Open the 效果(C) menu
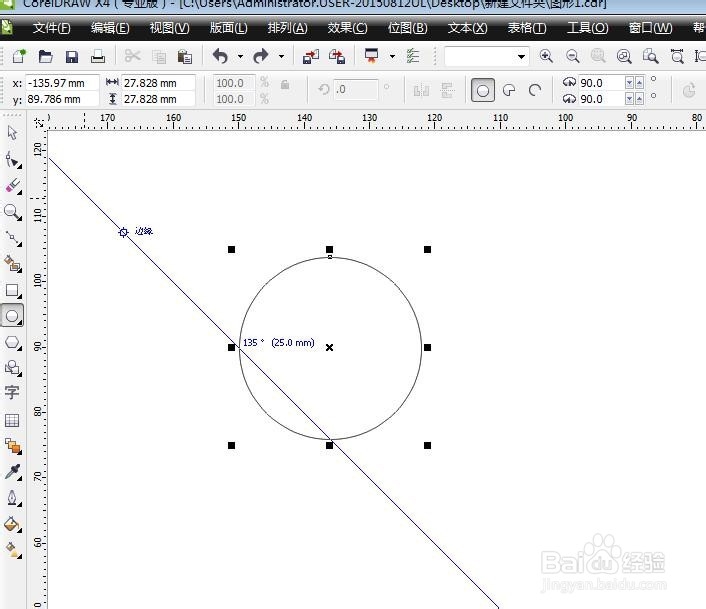The width and height of the screenshot is (706, 609). [347, 28]
